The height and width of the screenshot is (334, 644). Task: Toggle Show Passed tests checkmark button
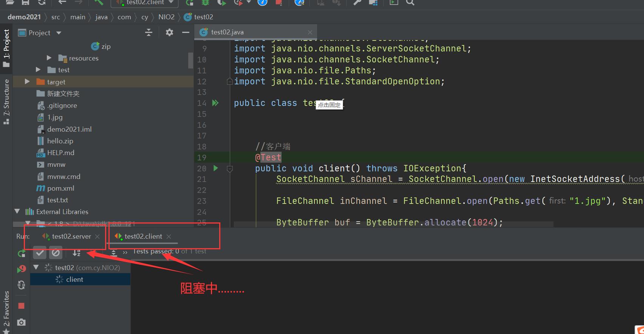(x=40, y=252)
